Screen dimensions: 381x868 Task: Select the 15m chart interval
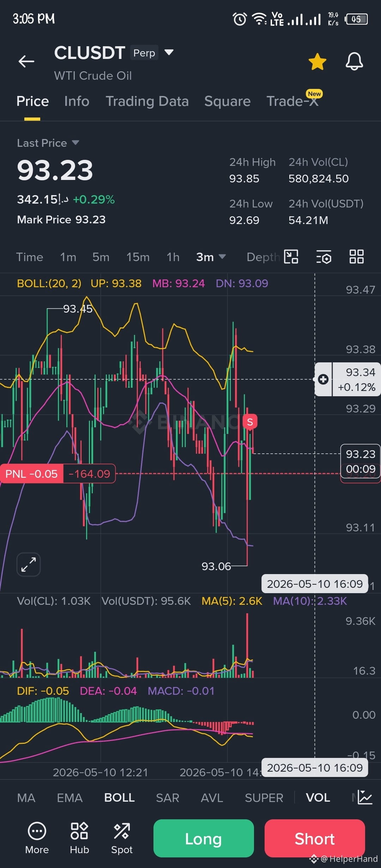pos(138,257)
